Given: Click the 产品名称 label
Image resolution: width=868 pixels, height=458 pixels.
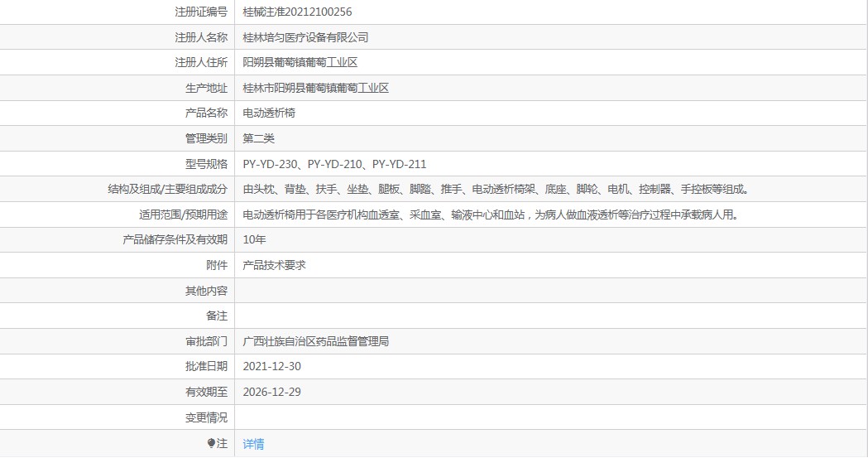Looking at the screenshot, I should tap(206, 113).
